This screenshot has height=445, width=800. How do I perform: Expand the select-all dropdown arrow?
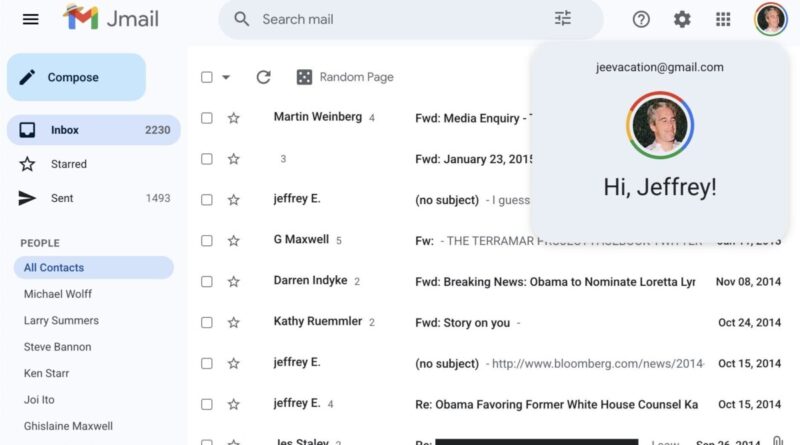[226, 77]
